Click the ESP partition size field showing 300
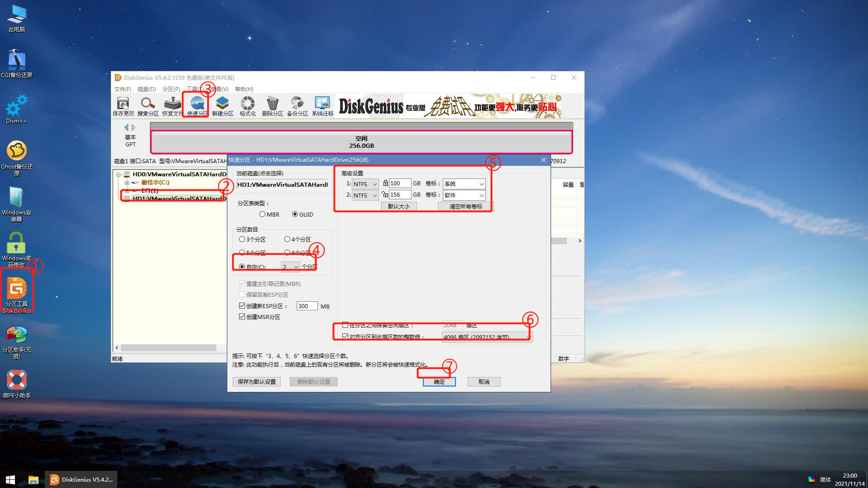 [306, 306]
